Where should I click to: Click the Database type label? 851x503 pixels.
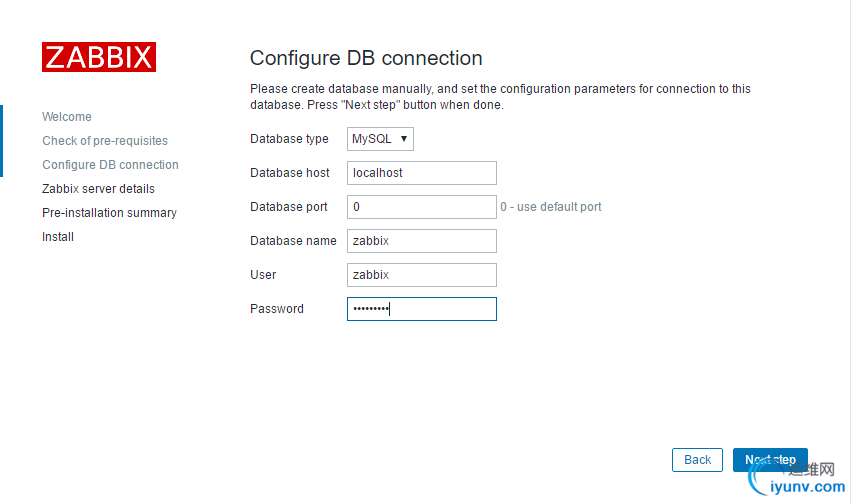tap(289, 139)
